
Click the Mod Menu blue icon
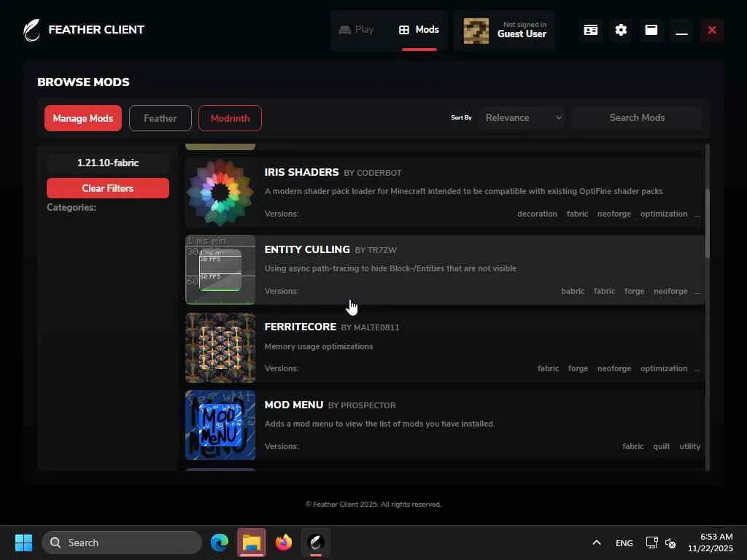click(x=220, y=425)
